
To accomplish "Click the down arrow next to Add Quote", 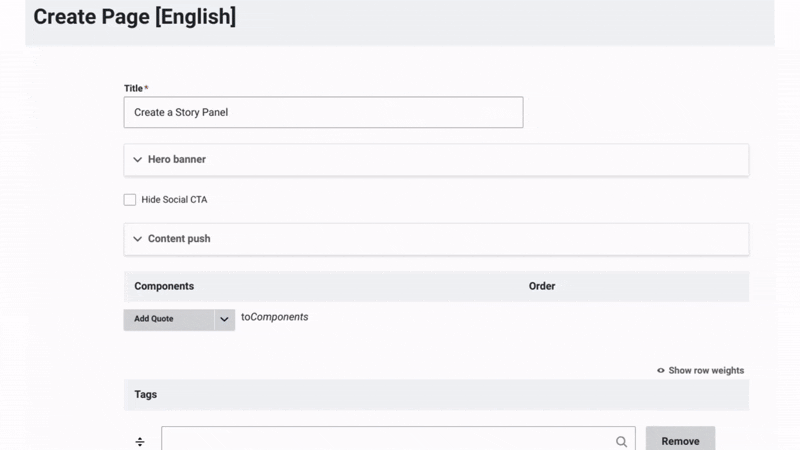I will point(224,319).
